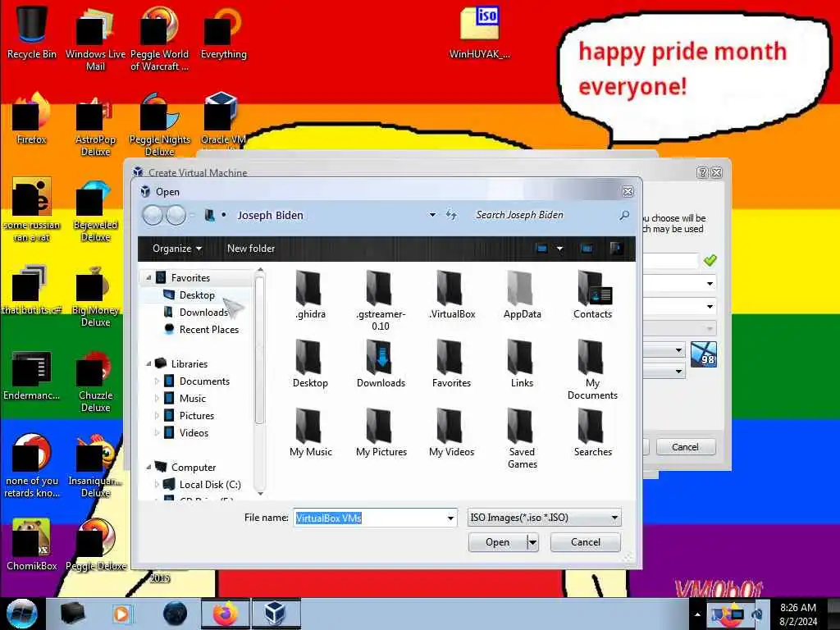Open the Contacts folder

(592, 294)
